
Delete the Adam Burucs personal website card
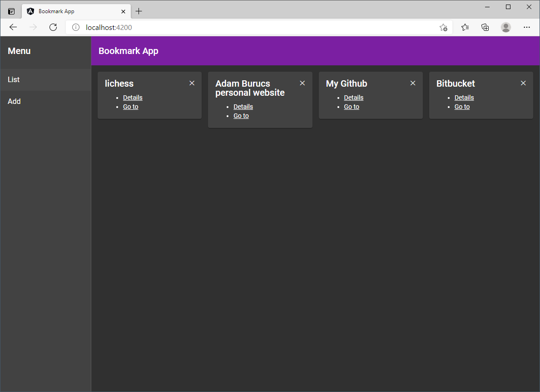(x=302, y=83)
